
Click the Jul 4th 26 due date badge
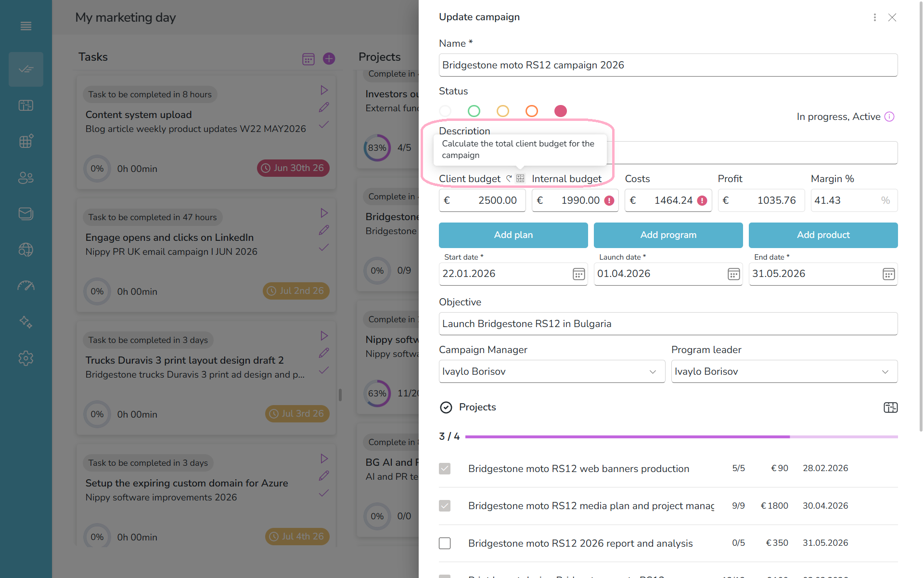click(x=297, y=537)
